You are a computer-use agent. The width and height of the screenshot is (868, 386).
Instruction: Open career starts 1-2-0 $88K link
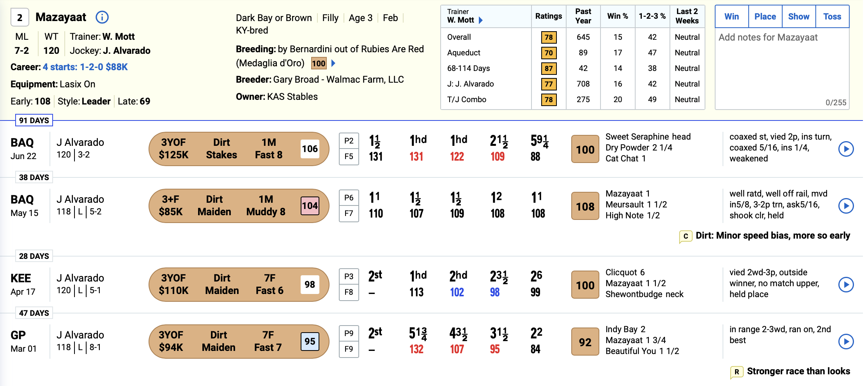[x=85, y=67]
